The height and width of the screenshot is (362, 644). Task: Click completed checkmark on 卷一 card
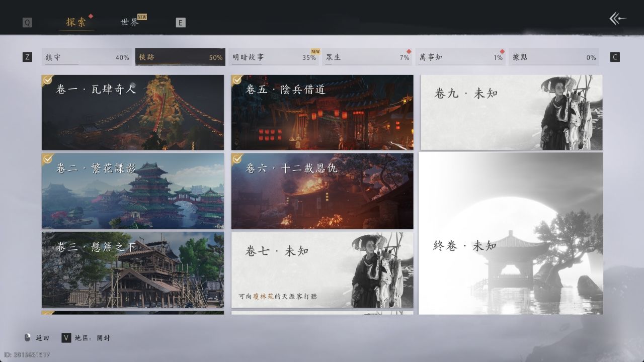coord(48,80)
